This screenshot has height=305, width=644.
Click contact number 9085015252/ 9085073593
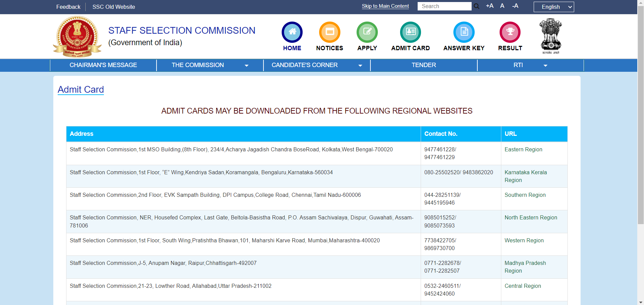coord(440,221)
